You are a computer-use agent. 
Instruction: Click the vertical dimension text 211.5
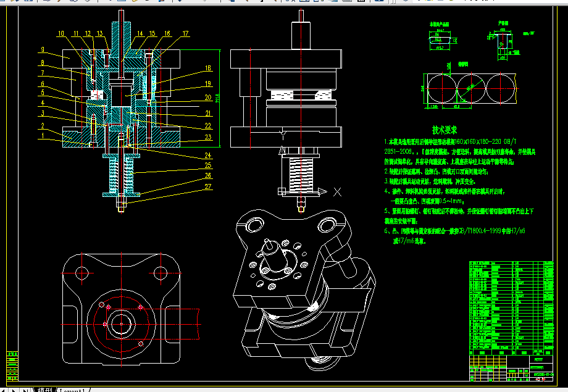pyautogui.click(x=217, y=98)
